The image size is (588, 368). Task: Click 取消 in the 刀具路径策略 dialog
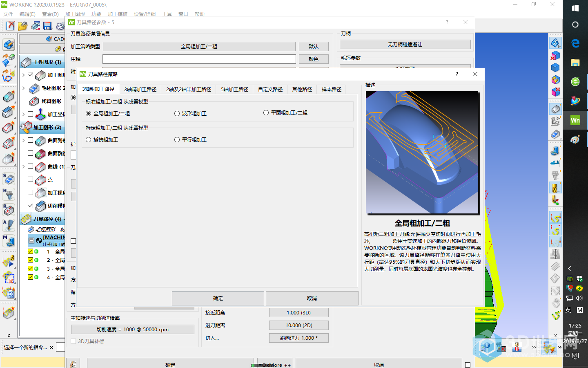pos(312,298)
